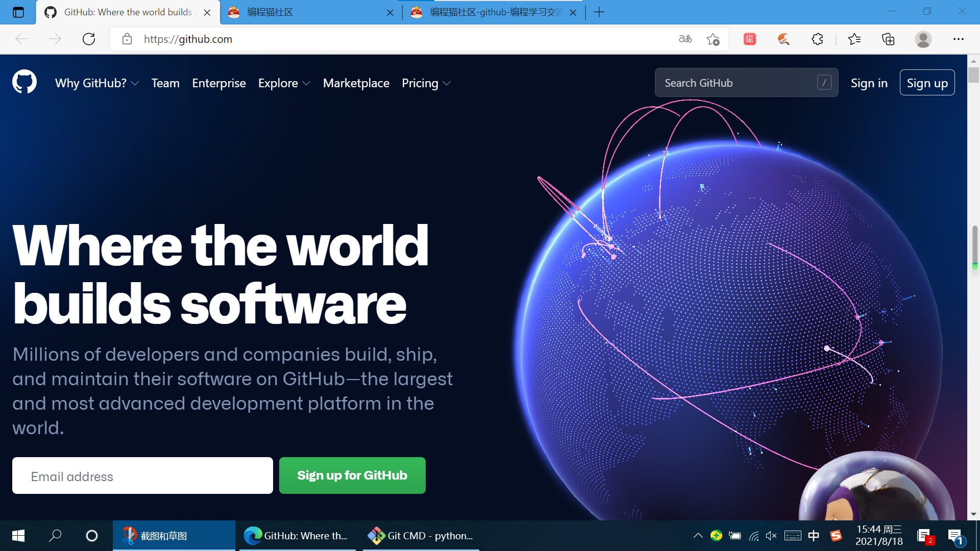Click the scrollbar down arrow

click(974, 514)
